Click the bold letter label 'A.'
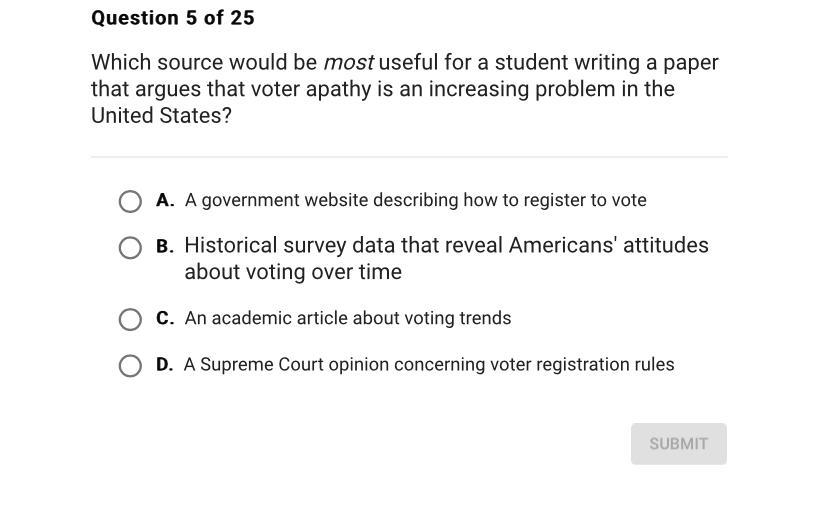828x524 pixels. click(165, 201)
